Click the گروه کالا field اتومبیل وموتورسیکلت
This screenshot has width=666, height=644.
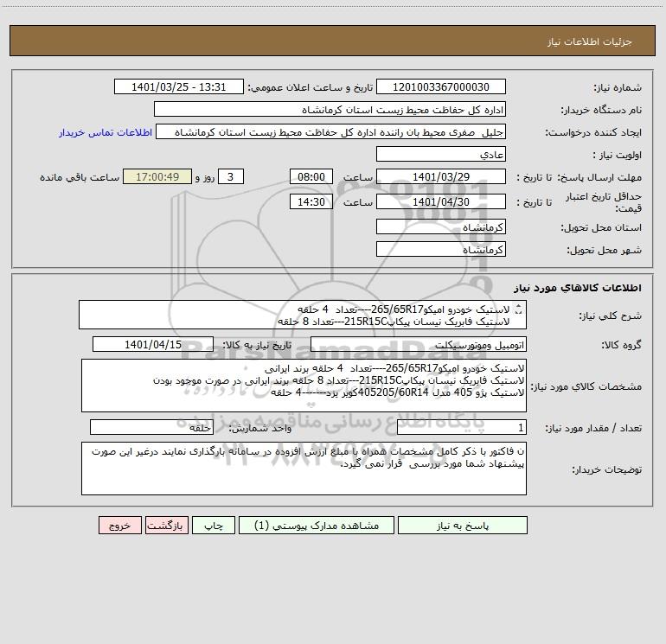tap(419, 344)
